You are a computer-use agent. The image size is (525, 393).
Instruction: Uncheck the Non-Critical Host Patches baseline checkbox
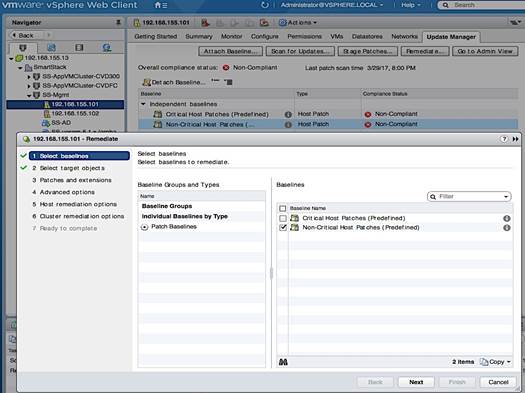pos(283,228)
